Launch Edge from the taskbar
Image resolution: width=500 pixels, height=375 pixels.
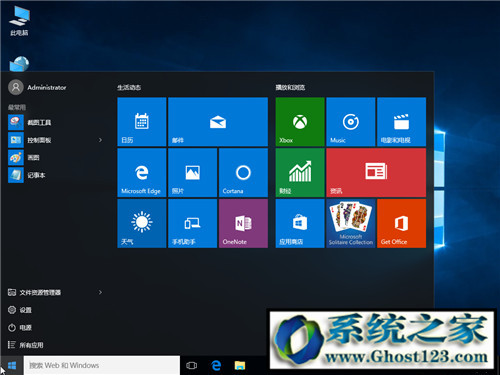point(216,365)
